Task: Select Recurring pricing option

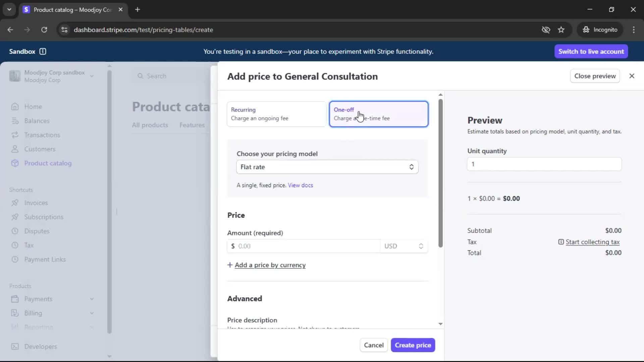Action: tap(276, 114)
